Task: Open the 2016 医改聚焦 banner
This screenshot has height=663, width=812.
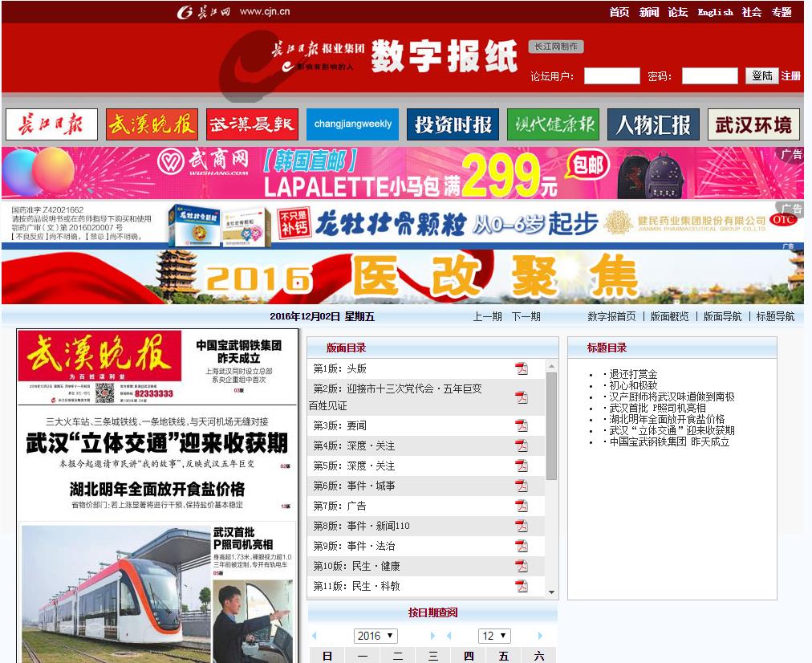Action: point(402,277)
